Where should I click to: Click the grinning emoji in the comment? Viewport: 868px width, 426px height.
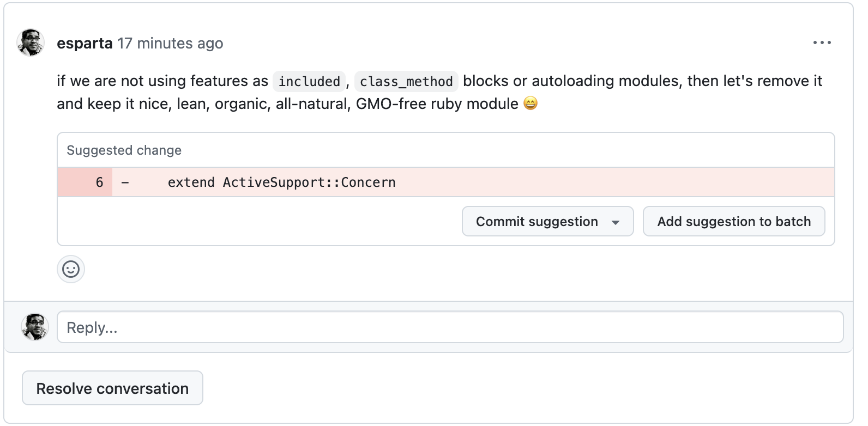pyautogui.click(x=531, y=103)
